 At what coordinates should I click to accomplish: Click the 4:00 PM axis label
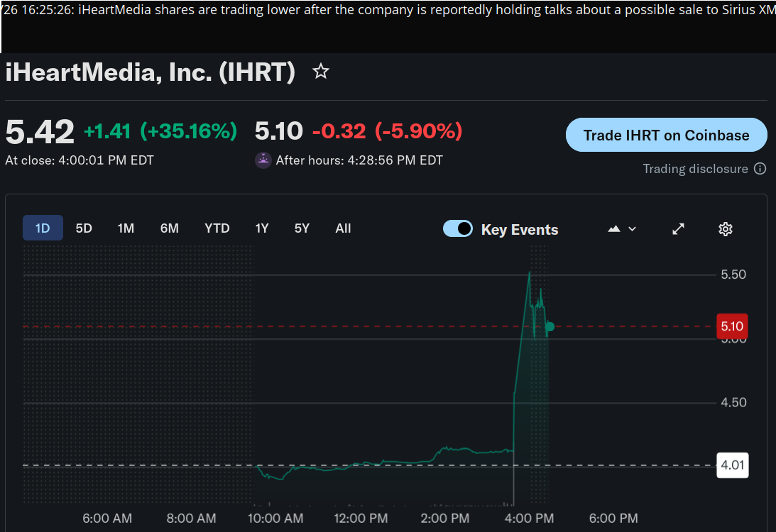coord(529,518)
